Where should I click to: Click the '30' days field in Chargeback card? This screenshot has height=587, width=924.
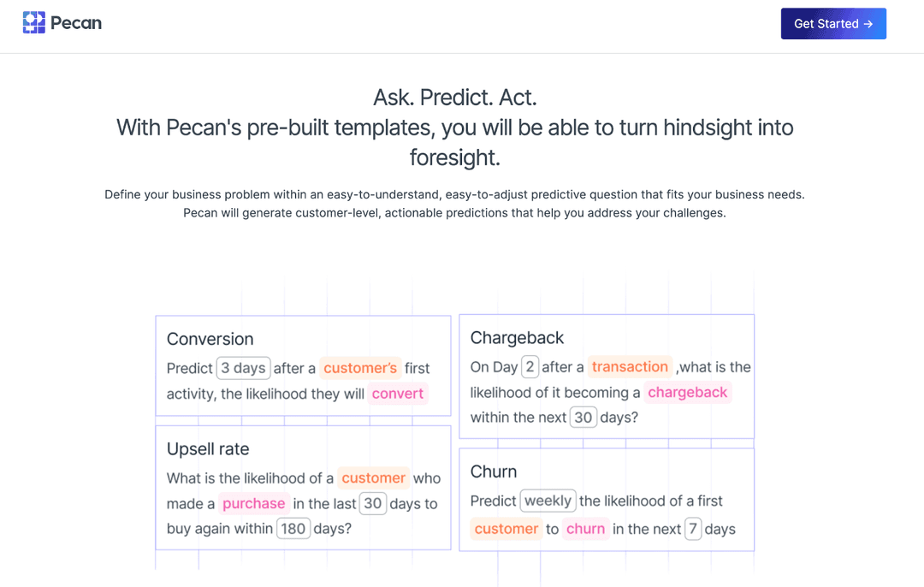click(583, 417)
